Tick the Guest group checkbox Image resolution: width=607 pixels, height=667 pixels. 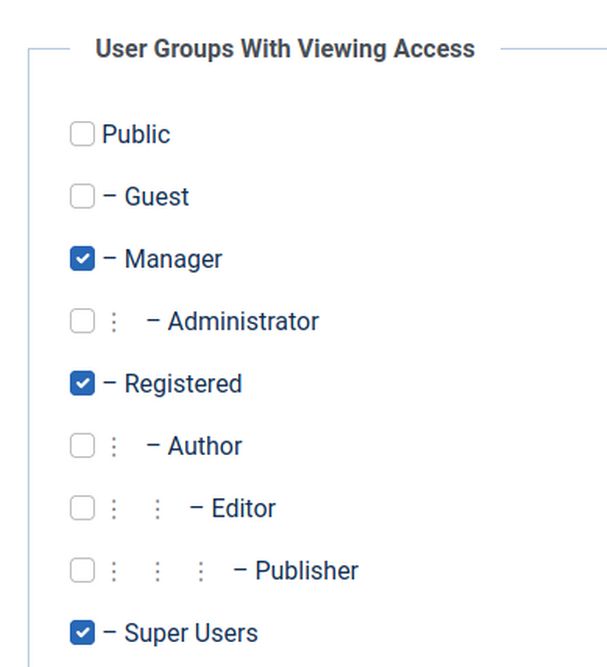(x=82, y=196)
